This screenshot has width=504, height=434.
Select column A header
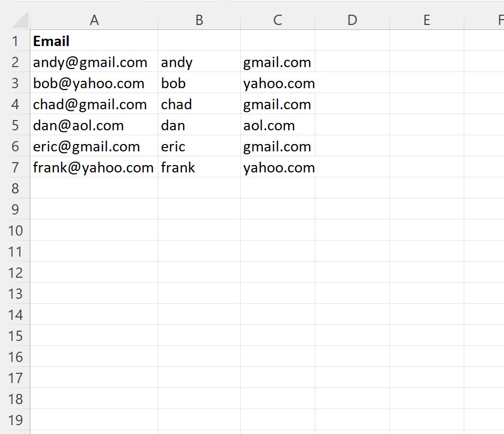pos(94,20)
